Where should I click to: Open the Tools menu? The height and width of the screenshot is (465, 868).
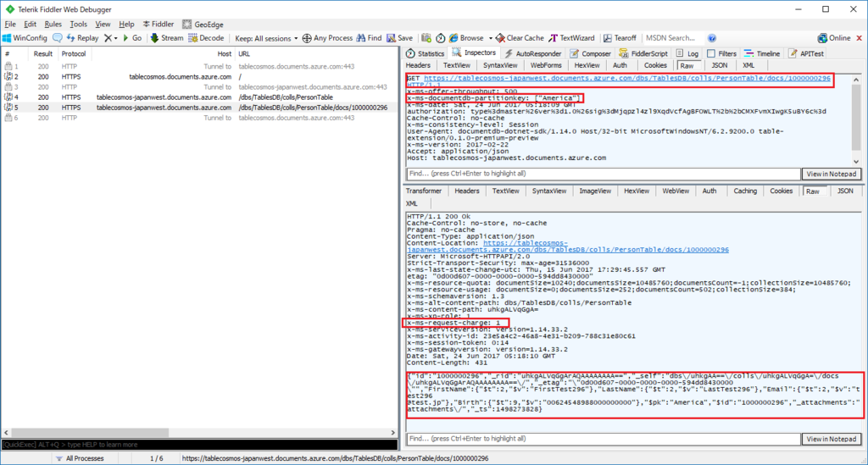[78, 24]
